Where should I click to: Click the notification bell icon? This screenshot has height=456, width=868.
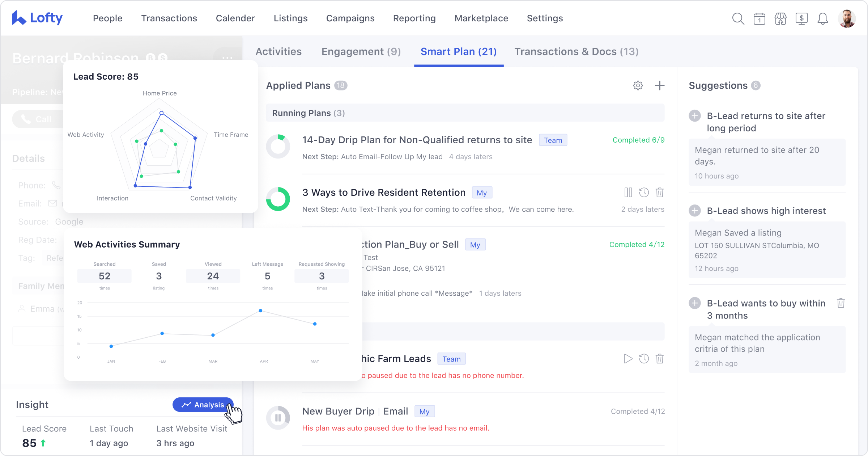[x=822, y=19]
